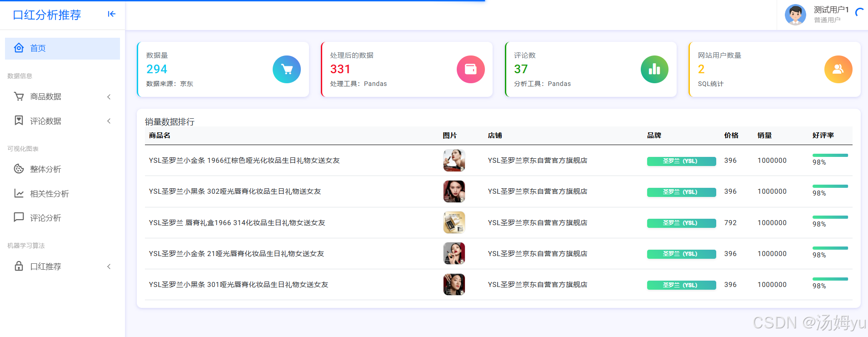Click the 处理后的数据 value 331
The image size is (868, 337).
[x=340, y=69]
